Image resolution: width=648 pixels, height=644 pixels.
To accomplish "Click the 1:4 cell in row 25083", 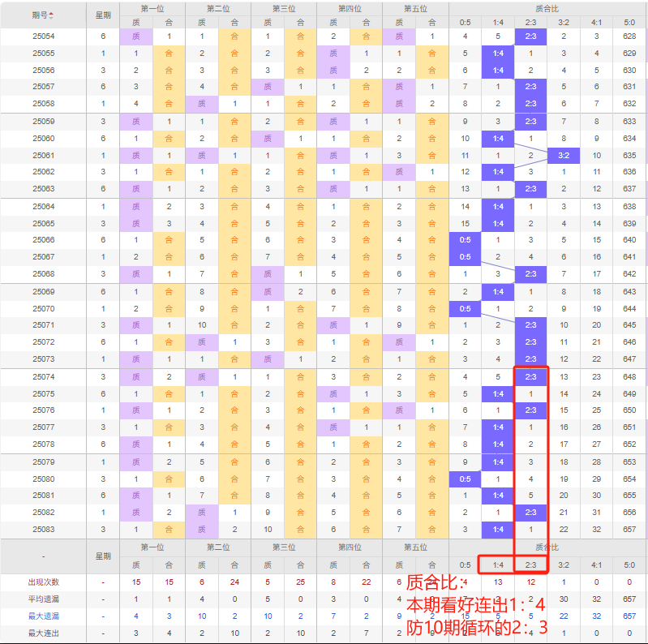I will coord(497,529).
